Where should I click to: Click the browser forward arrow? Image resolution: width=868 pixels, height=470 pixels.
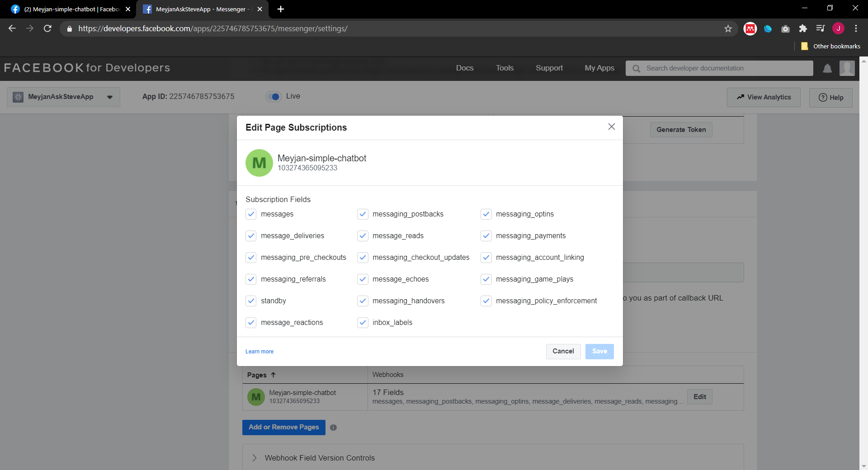(30, 28)
